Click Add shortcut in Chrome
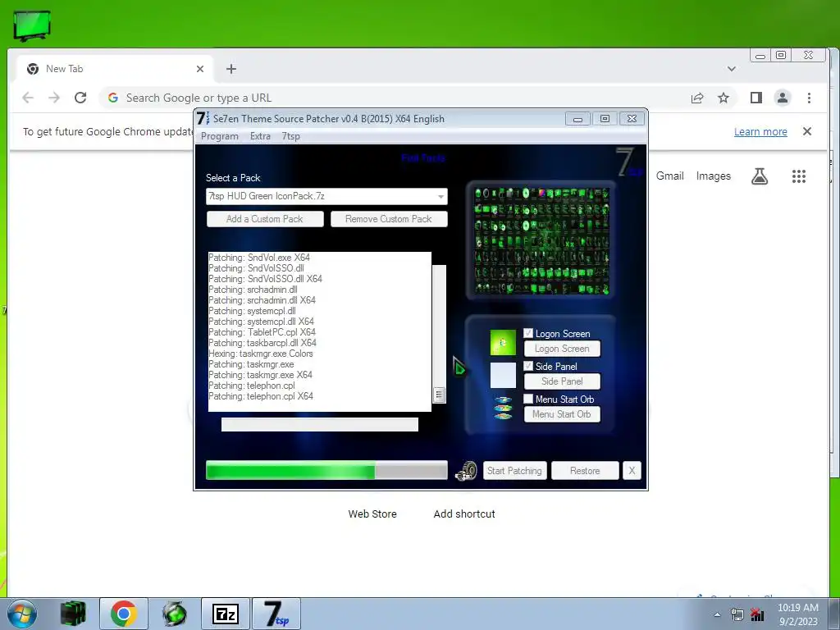840x630 pixels. coord(464,514)
